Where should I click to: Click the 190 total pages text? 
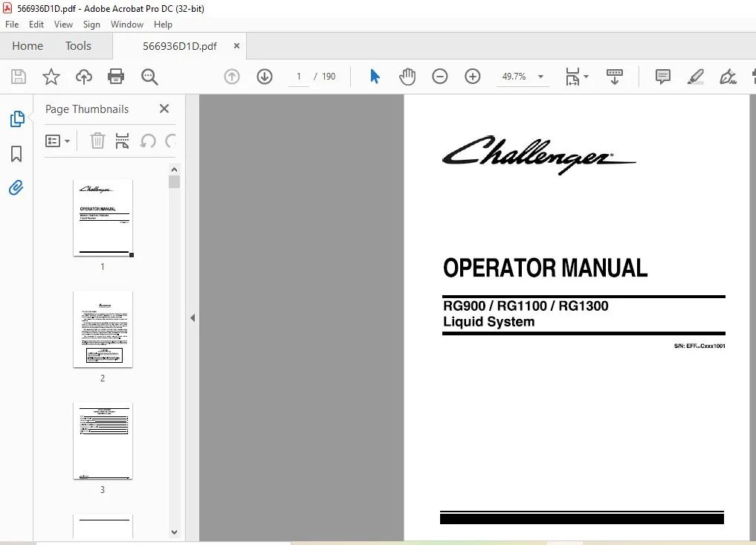[329, 77]
